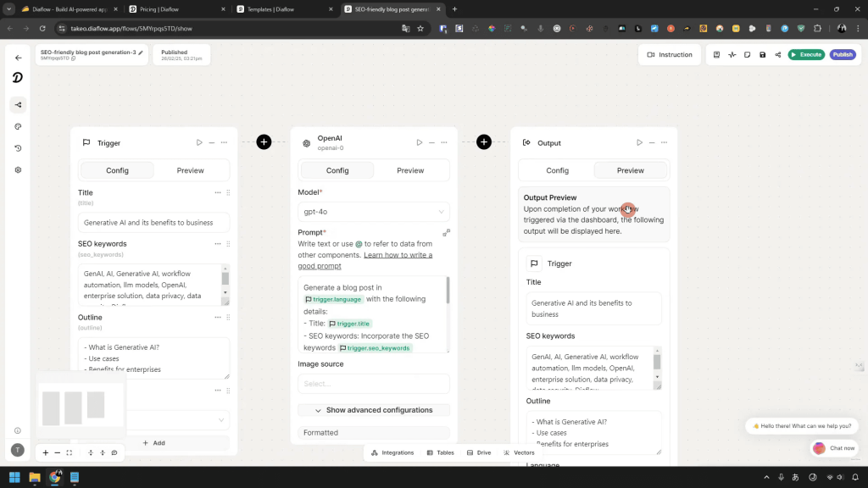Viewport: 868px width, 488px height.
Task: Open the history icon in sidebar
Action: coord(19,148)
